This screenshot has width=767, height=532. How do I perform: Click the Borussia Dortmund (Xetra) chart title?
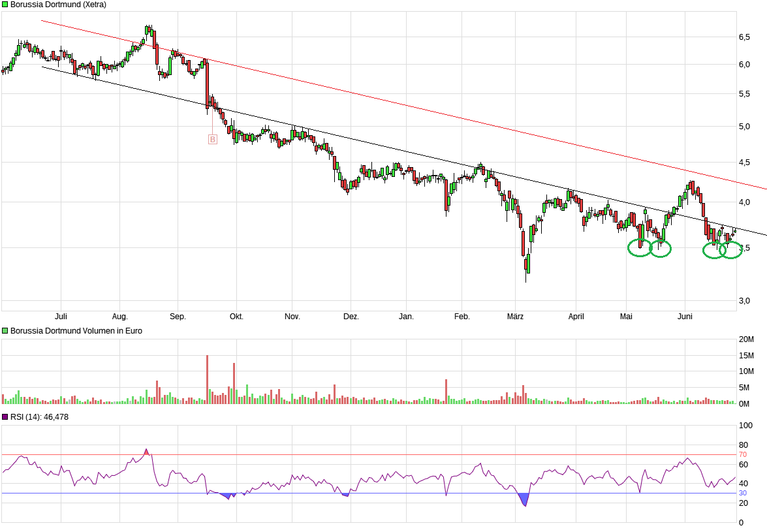pyautogui.click(x=58, y=5)
